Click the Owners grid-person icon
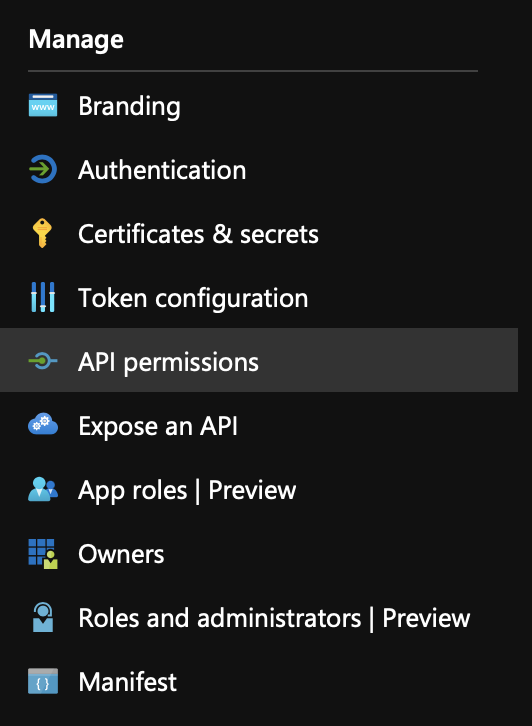This screenshot has height=726, width=532. tap(43, 553)
